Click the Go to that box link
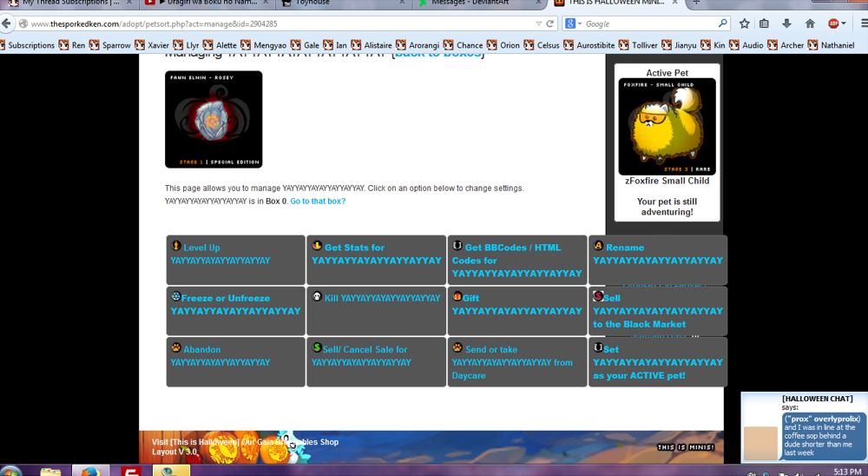 coord(318,202)
